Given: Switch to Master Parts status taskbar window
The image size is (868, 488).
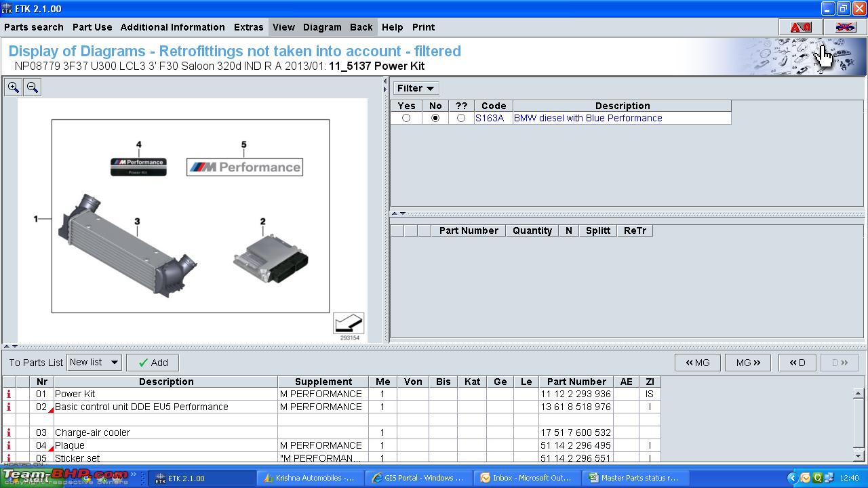Looking at the screenshot, I should (637, 478).
